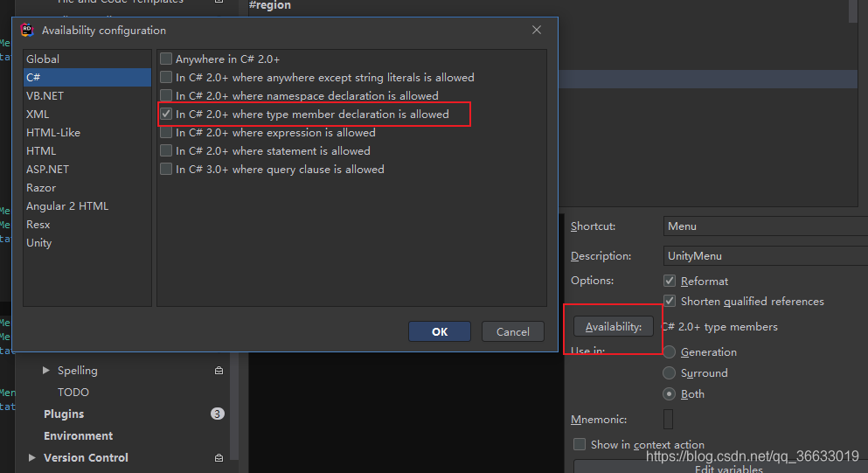Check where statement is allowed option
868x473 pixels.
[166, 150]
